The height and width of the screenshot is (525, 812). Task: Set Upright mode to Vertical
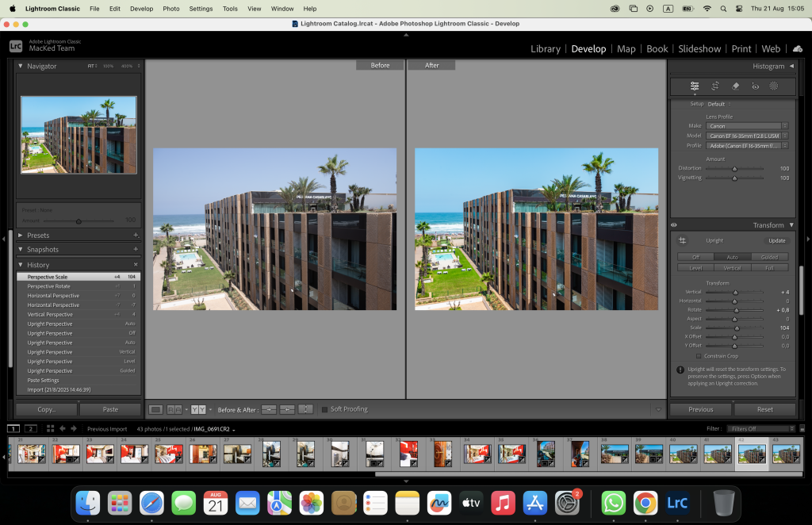tap(732, 268)
